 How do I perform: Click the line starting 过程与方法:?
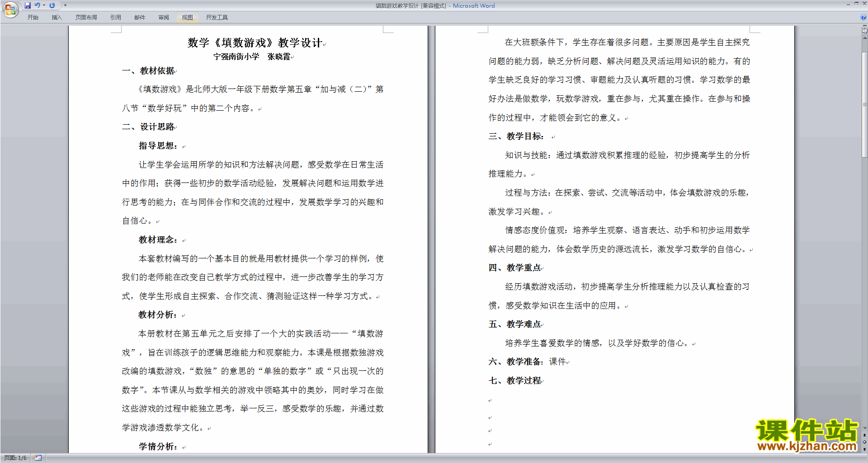[x=627, y=193]
